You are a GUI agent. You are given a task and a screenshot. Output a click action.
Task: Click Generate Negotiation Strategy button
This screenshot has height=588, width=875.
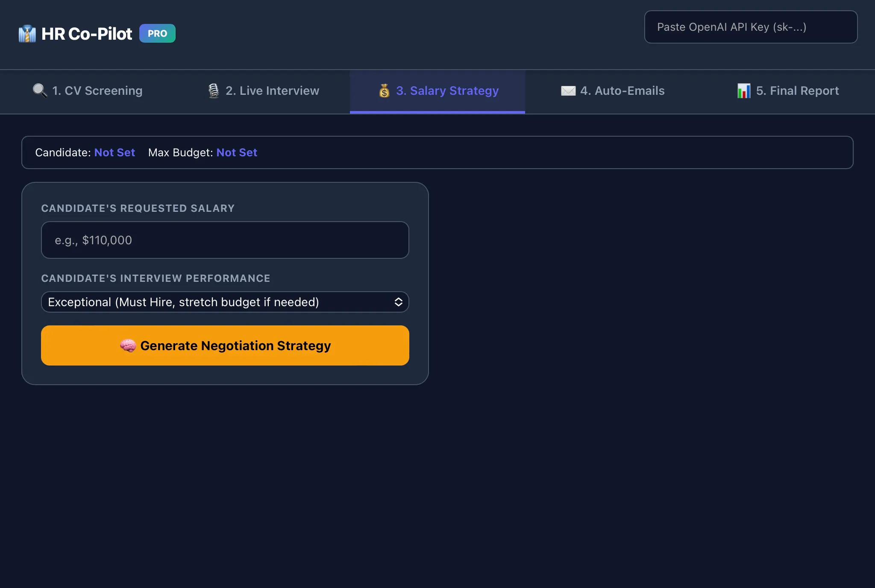click(225, 345)
